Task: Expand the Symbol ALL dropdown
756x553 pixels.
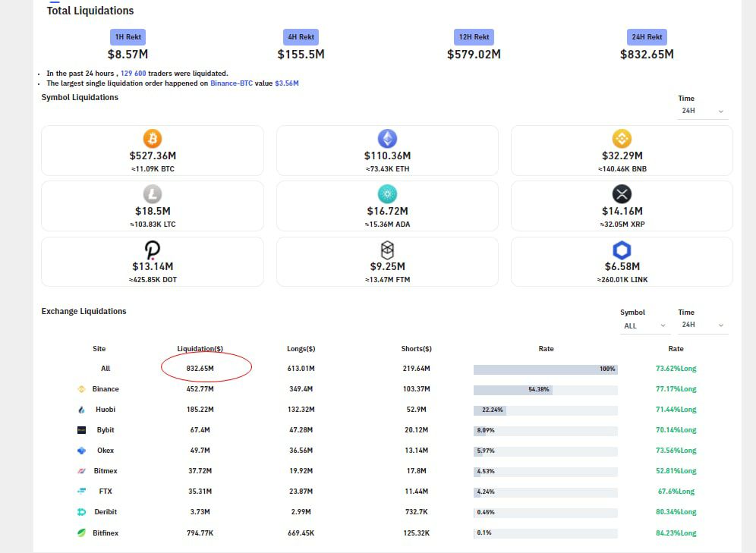Action: click(644, 325)
